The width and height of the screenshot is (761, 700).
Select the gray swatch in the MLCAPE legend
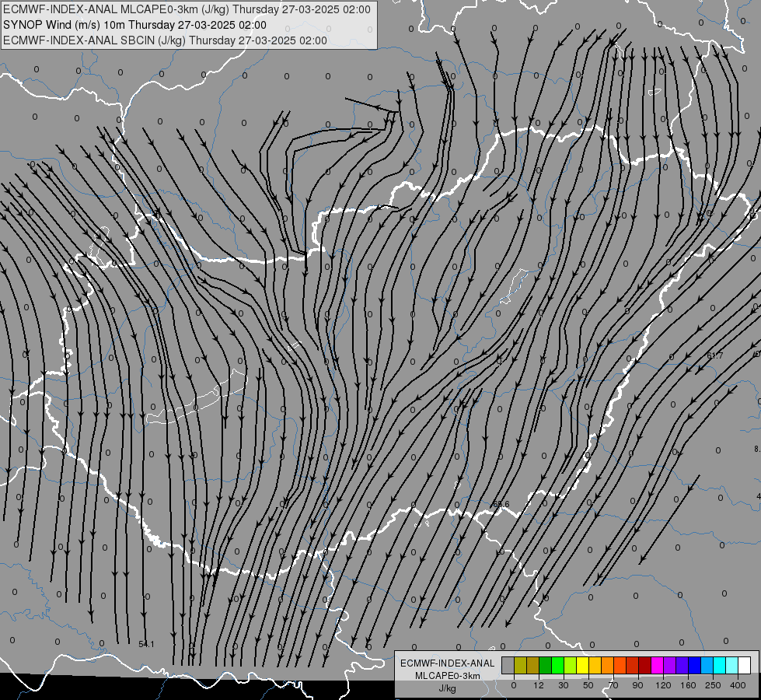tap(508, 665)
